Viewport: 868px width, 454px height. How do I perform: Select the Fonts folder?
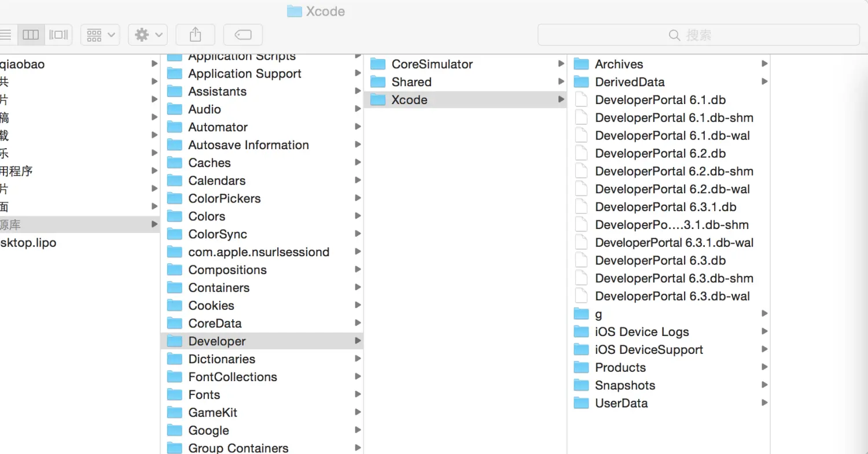click(262, 395)
